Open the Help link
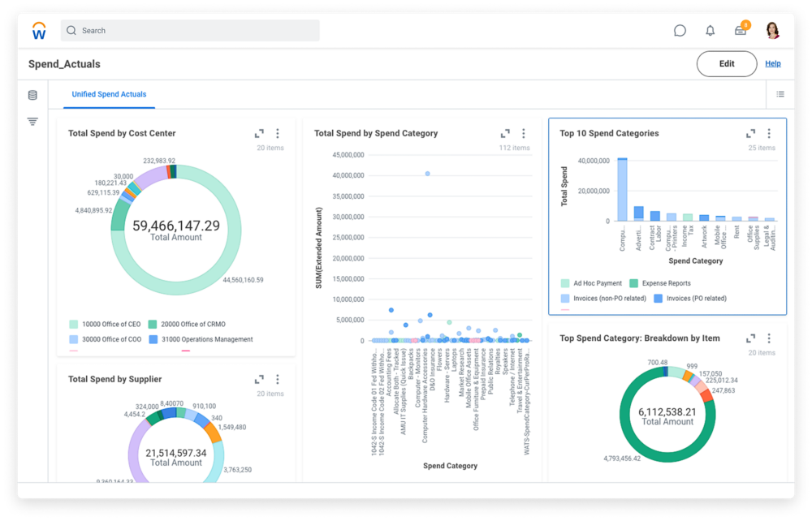The image size is (812, 521). (773, 64)
